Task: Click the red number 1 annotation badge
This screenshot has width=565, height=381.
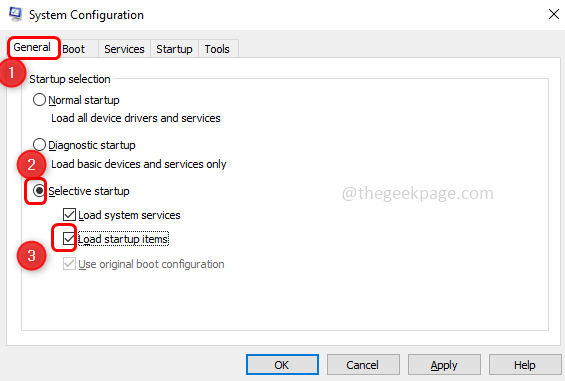Action: pyautogui.click(x=12, y=73)
